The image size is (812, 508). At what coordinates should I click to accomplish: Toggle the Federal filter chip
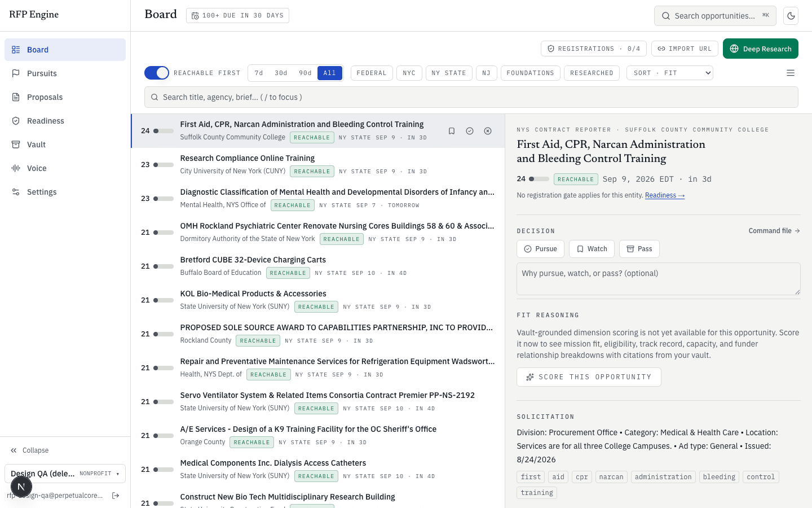372,73
